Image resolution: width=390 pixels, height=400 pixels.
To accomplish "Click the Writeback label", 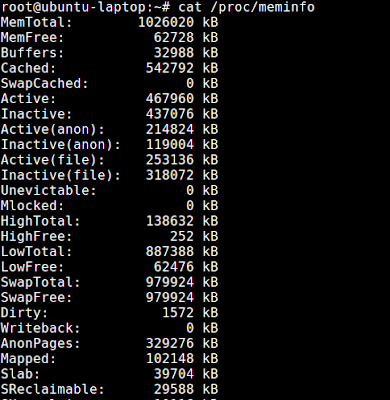I will [40, 329].
